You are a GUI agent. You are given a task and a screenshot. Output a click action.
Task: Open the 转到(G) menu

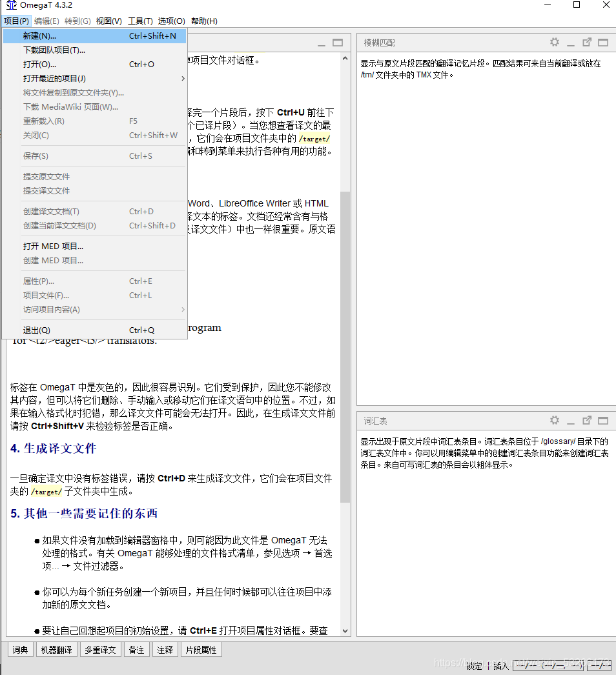(x=77, y=21)
